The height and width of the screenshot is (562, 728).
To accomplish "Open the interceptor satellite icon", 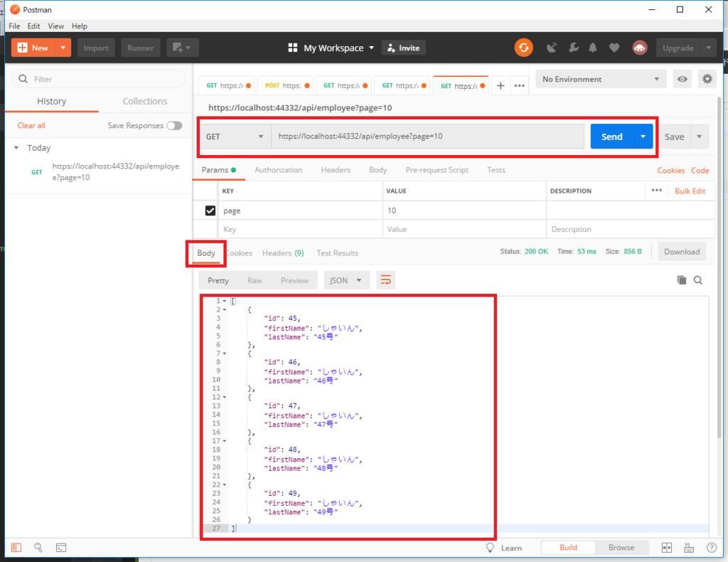I will click(552, 48).
